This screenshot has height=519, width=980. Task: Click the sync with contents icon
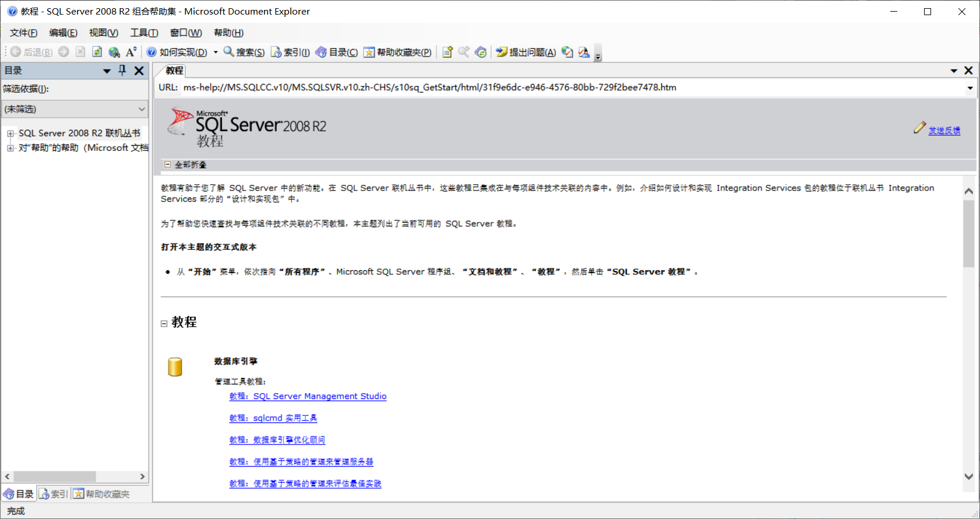coord(481,52)
